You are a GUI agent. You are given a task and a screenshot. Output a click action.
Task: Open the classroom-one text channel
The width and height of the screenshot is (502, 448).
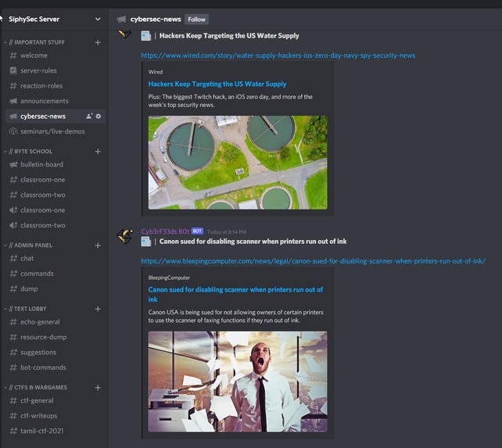(x=55, y=180)
